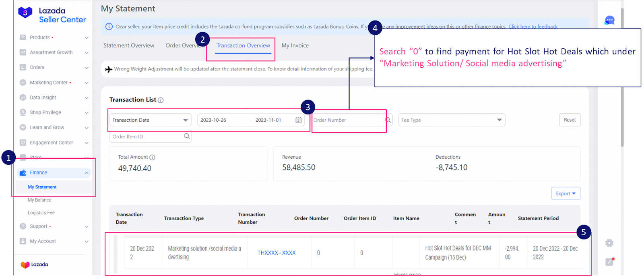Click the Order Number search magnifier

tap(388, 120)
